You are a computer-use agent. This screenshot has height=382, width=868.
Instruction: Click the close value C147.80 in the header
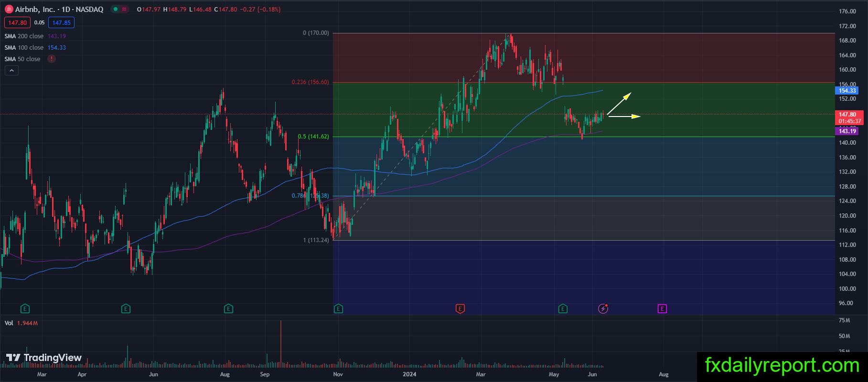[226, 10]
